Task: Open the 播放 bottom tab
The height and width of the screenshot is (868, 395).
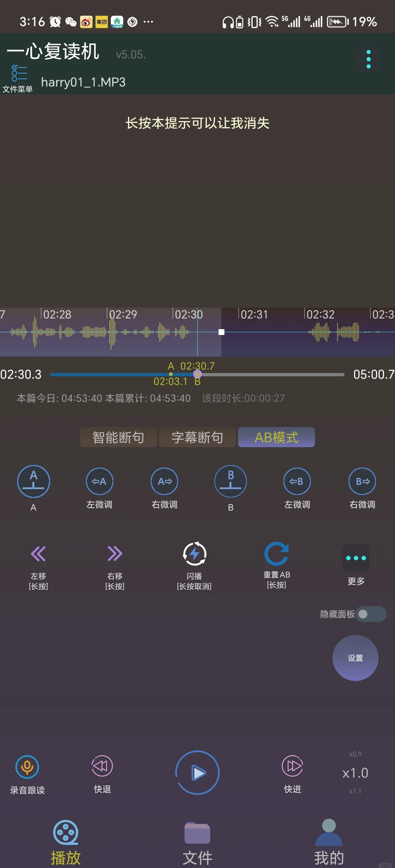Action: coord(66,843)
